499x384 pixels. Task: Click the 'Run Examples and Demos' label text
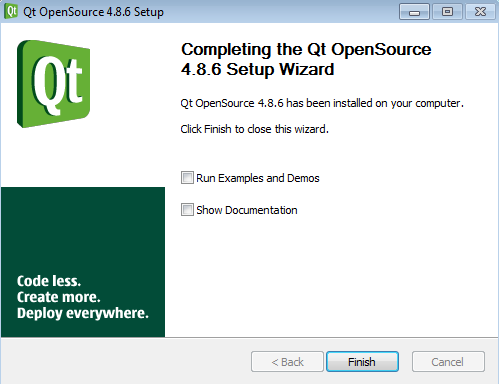point(258,178)
